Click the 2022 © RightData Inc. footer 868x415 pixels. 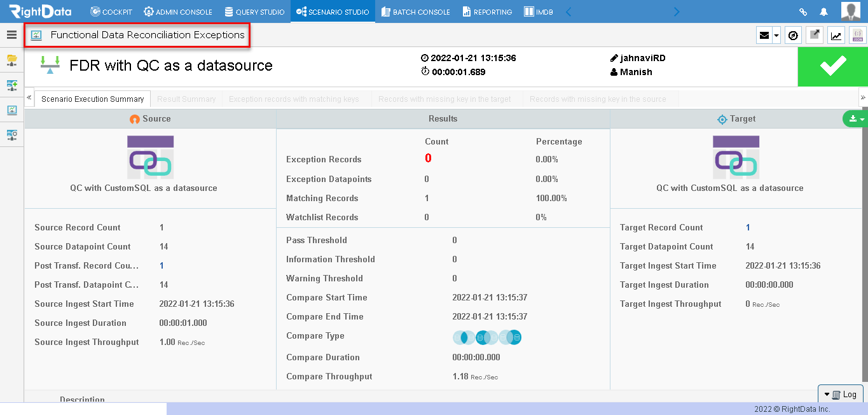point(792,409)
